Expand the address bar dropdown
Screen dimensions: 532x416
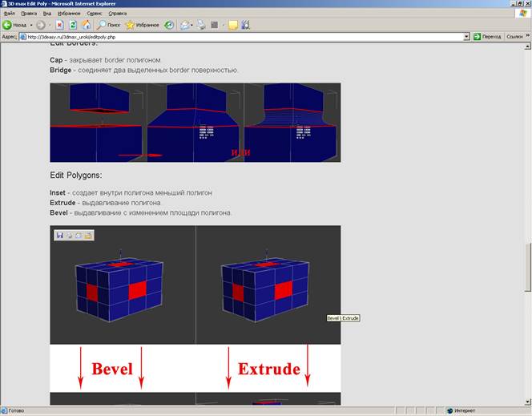pos(466,37)
